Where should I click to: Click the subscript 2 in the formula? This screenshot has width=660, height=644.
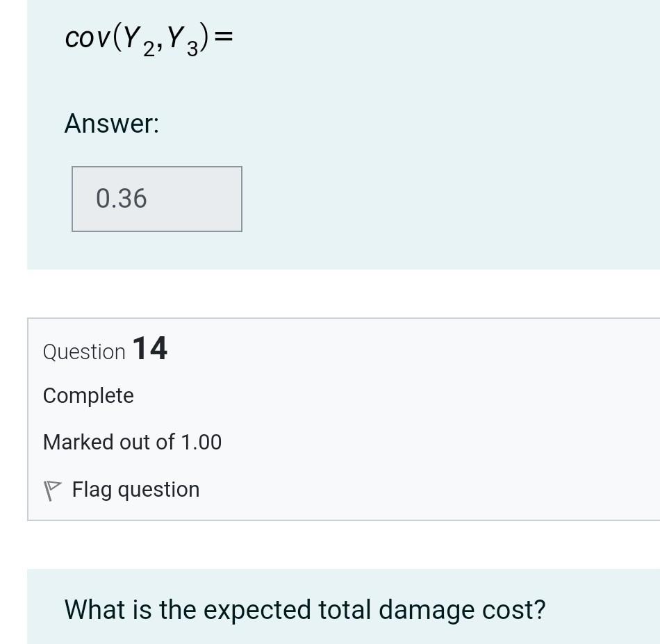tap(148, 49)
